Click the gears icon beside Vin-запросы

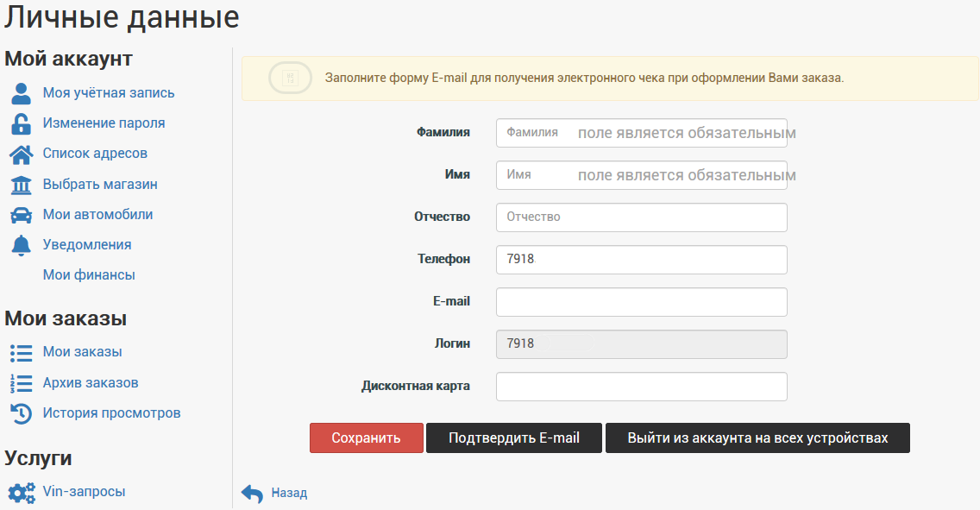[x=21, y=492]
